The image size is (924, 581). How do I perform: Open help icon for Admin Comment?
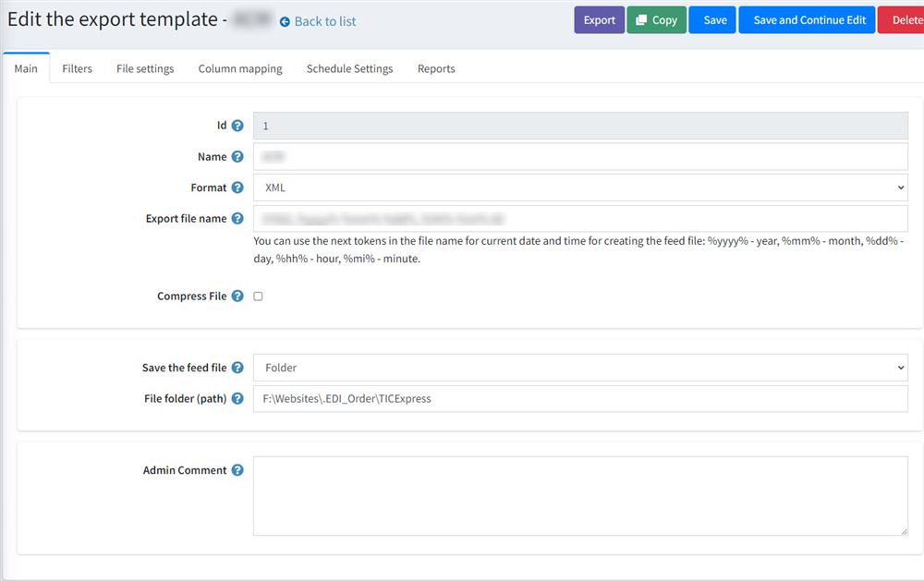tap(237, 470)
